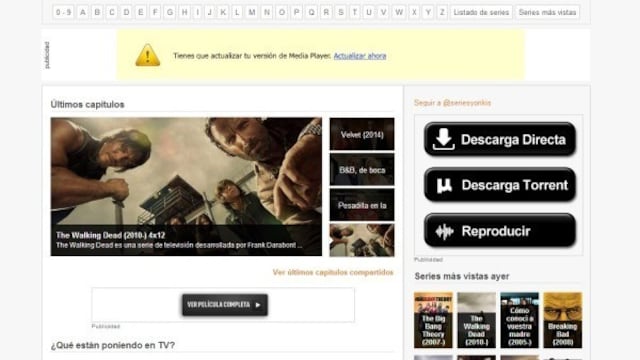Click the Series más vistas ayer heading
This screenshot has width=640, height=360.
coord(462,276)
